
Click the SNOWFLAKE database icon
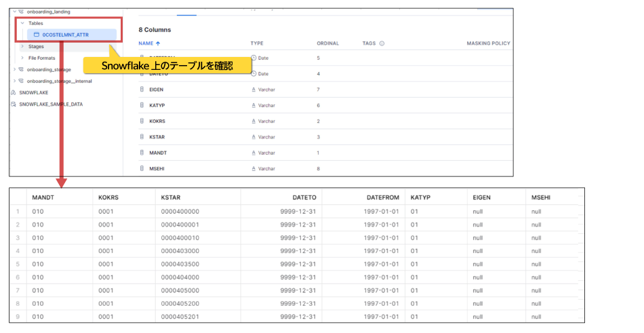tap(14, 92)
